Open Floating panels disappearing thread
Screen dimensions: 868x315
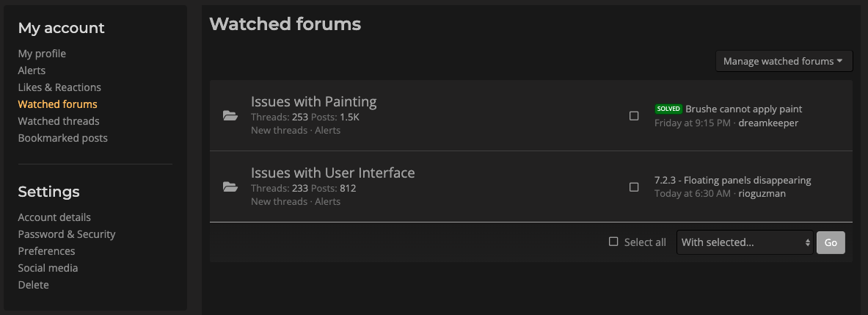pos(732,180)
